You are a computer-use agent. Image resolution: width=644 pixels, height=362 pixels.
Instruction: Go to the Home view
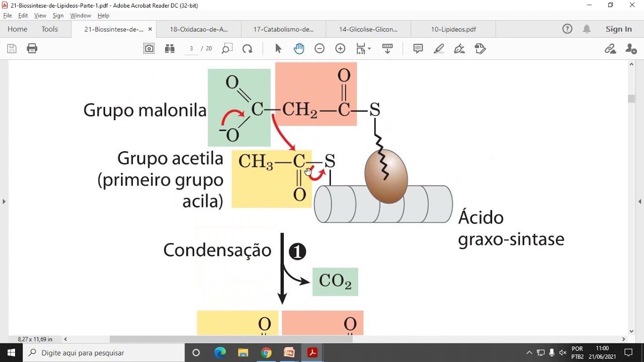tap(18, 29)
